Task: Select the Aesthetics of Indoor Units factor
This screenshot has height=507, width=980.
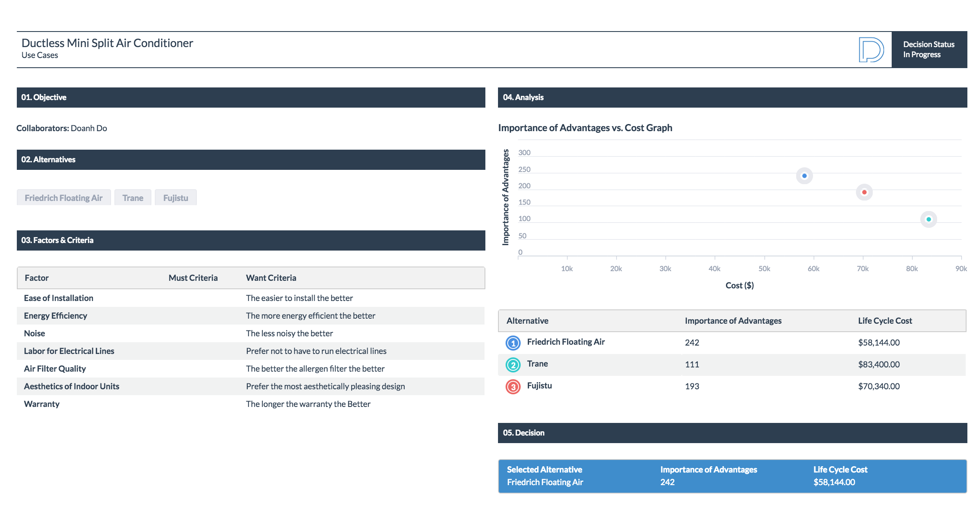Action: [x=72, y=386]
